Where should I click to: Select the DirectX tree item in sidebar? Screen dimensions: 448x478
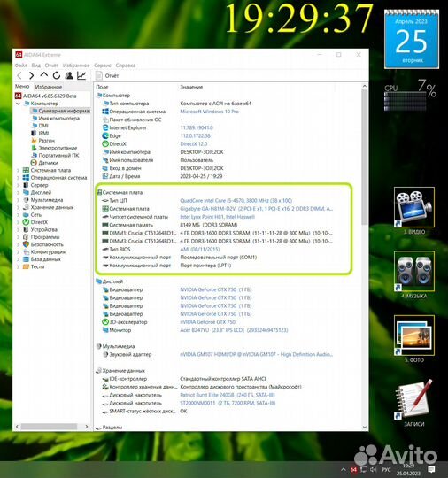click(35, 222)
